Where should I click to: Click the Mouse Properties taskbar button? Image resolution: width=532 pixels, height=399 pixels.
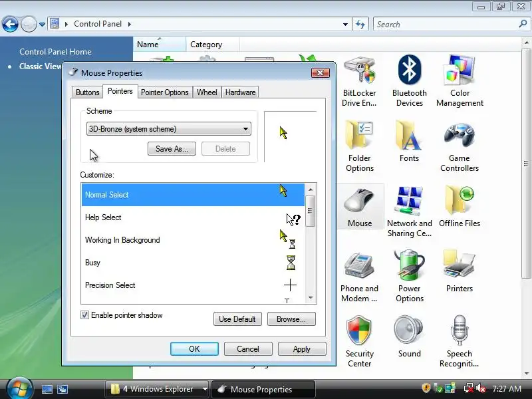tap(263, 389)
